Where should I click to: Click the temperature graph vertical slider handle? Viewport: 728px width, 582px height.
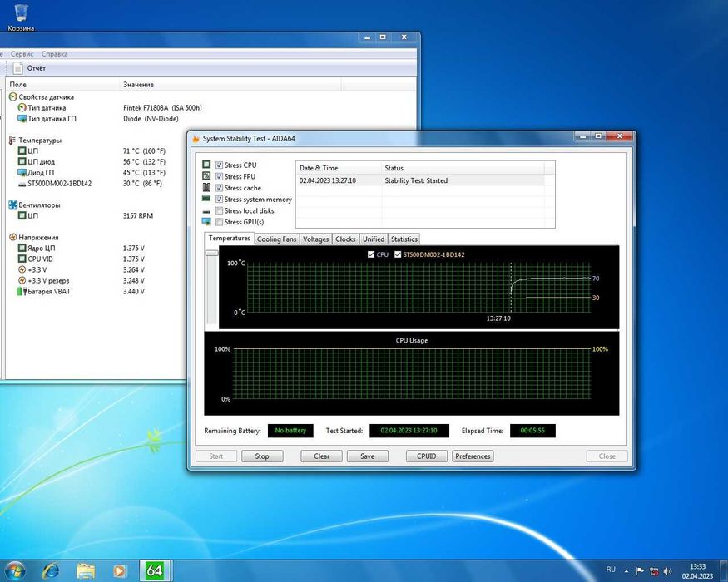click(211, 253)
